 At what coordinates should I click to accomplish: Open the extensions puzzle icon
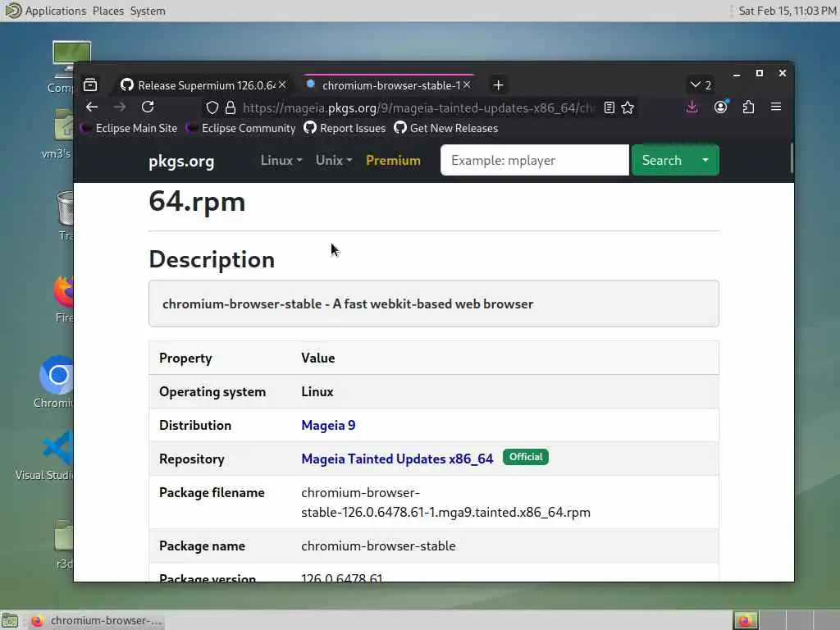pyautogui.click(x=748, y=107)
